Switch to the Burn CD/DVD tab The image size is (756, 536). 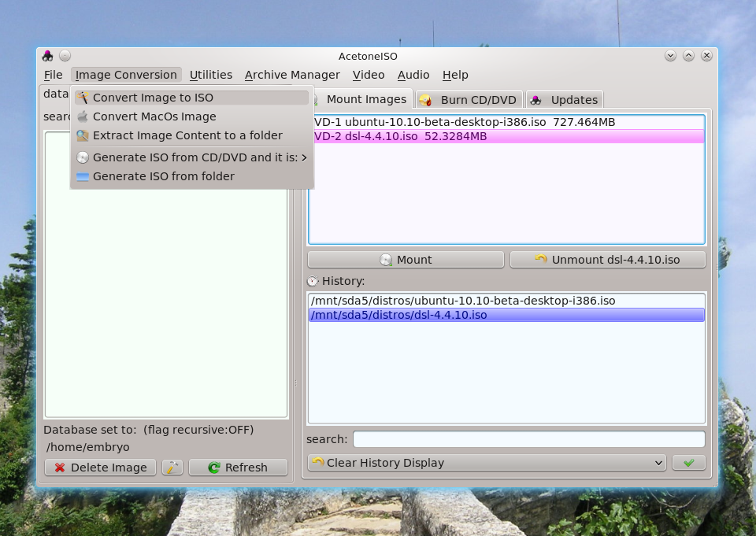click(469, 100)
